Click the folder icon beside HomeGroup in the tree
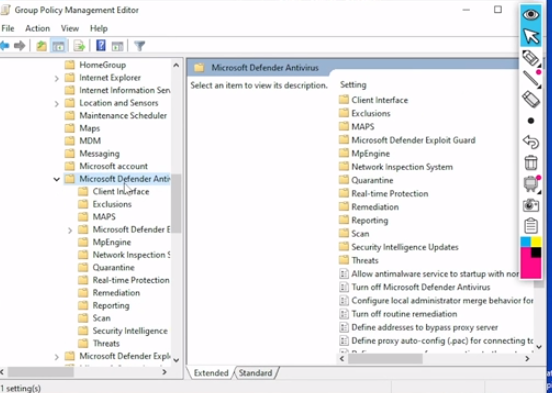552x393 pixels. [x=70, y=65]
